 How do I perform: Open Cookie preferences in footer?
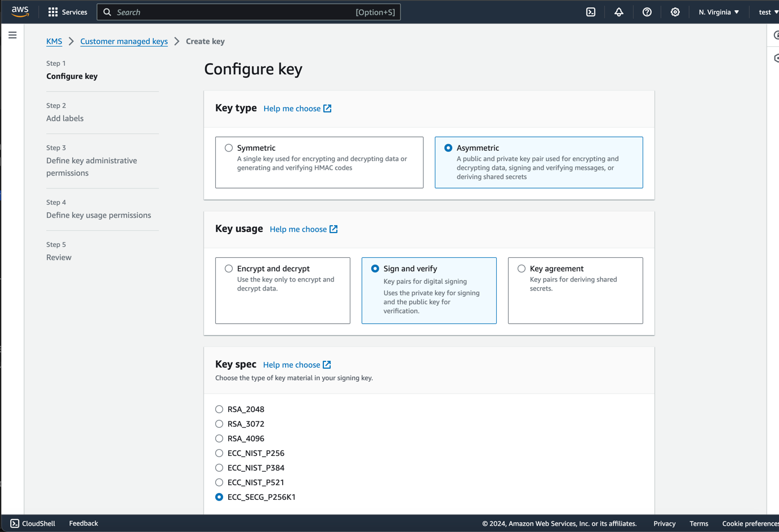coord(750,524)
